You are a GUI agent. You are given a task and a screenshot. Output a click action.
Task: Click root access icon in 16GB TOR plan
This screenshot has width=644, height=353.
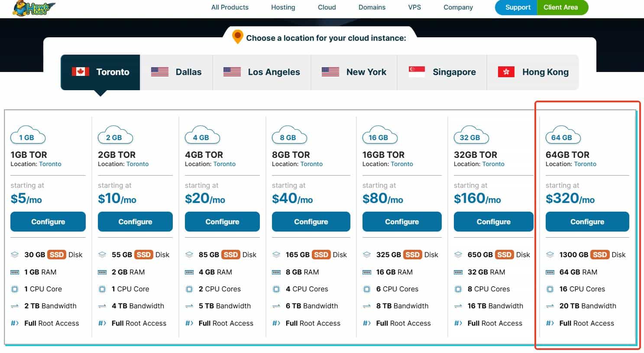point(367,323)
